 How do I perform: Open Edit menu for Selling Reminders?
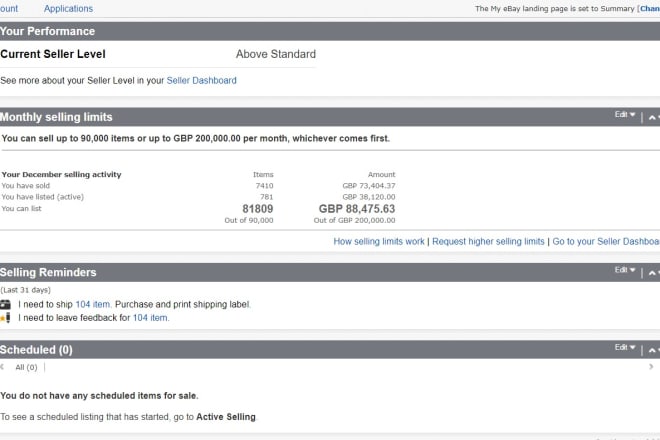pos(625,270)
